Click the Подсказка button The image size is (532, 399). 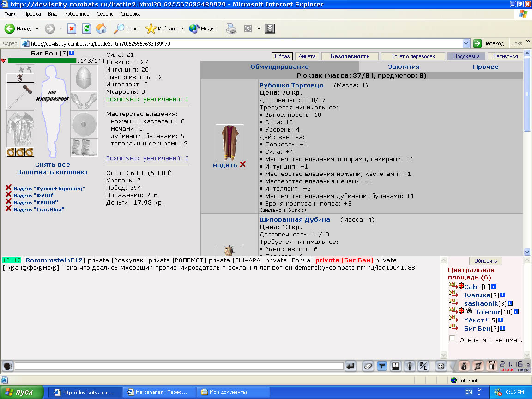coord(466,56)
